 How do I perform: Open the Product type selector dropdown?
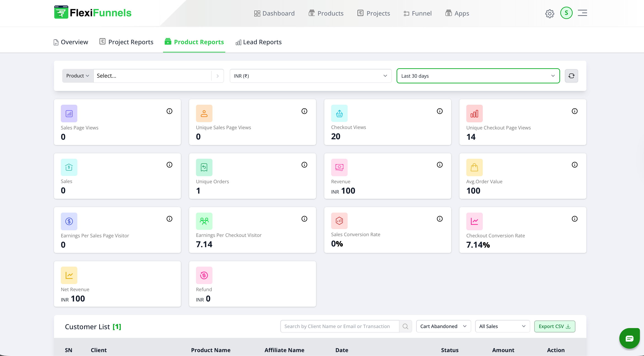tap(78, 76)
